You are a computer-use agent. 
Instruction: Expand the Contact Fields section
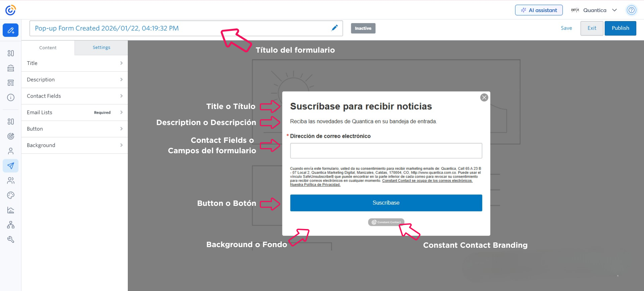tap(75, 96)
